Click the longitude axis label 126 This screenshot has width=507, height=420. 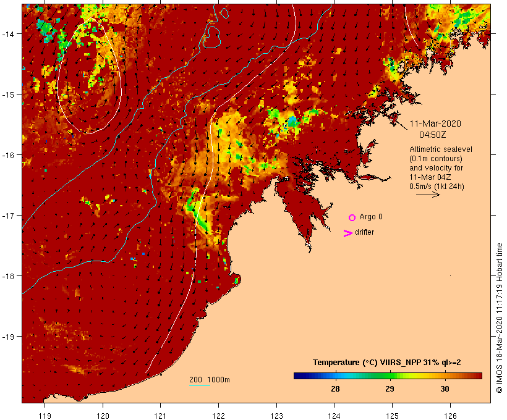(x=450, y=416)
